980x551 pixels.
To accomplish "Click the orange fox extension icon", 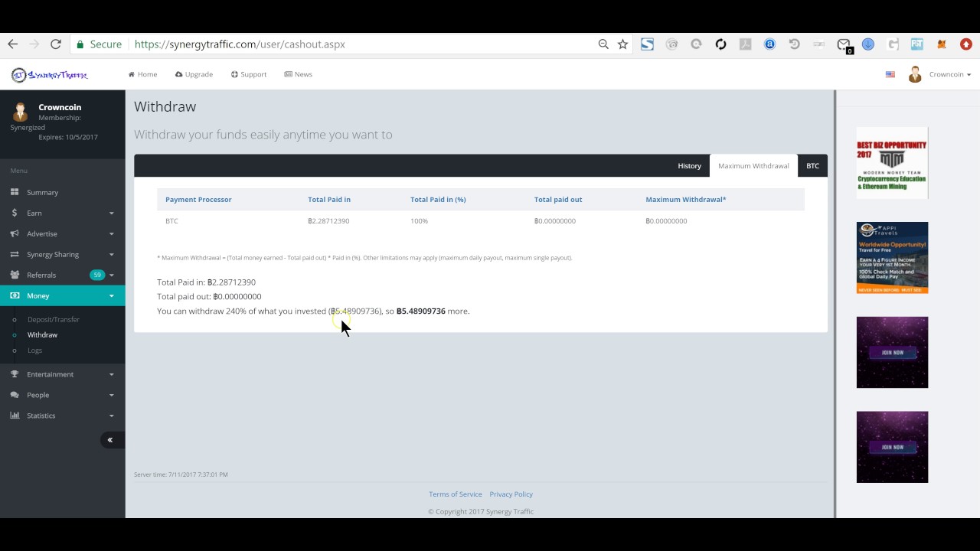I will tap(942, 44).
